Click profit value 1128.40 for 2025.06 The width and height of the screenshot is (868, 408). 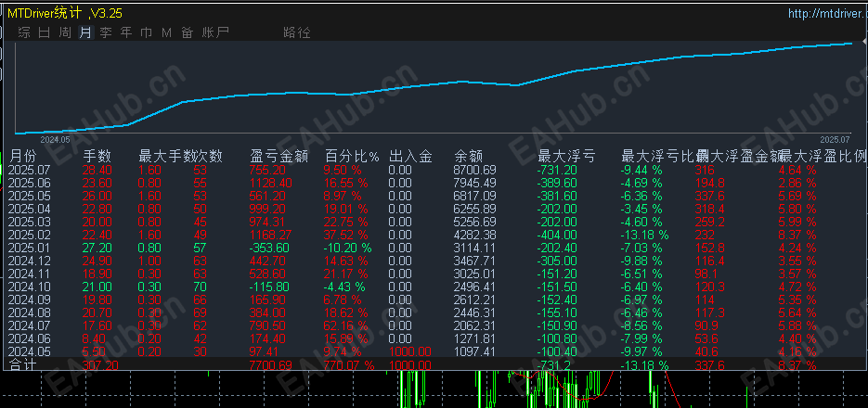271,183
